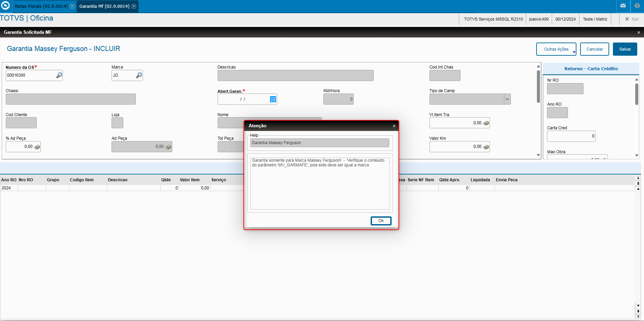Open the Outras Ações menu
This screenshot has width=644, height=321.
pyautogui.click(x=556, y=49)
